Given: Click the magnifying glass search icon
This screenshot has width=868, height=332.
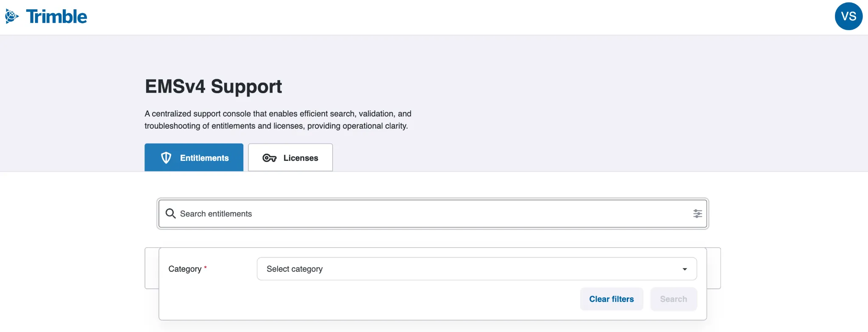Looking at the screenshot, I should [x=170, y=213].
